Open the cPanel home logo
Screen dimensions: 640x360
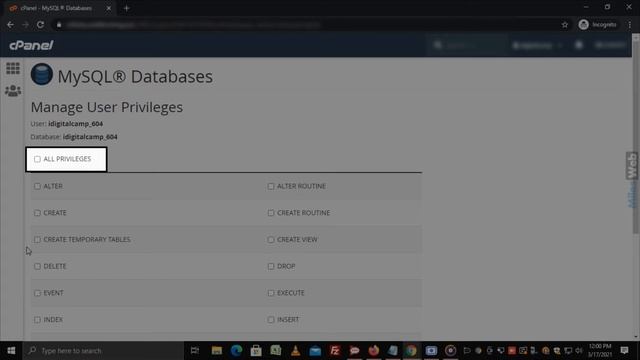click(31, 45)
